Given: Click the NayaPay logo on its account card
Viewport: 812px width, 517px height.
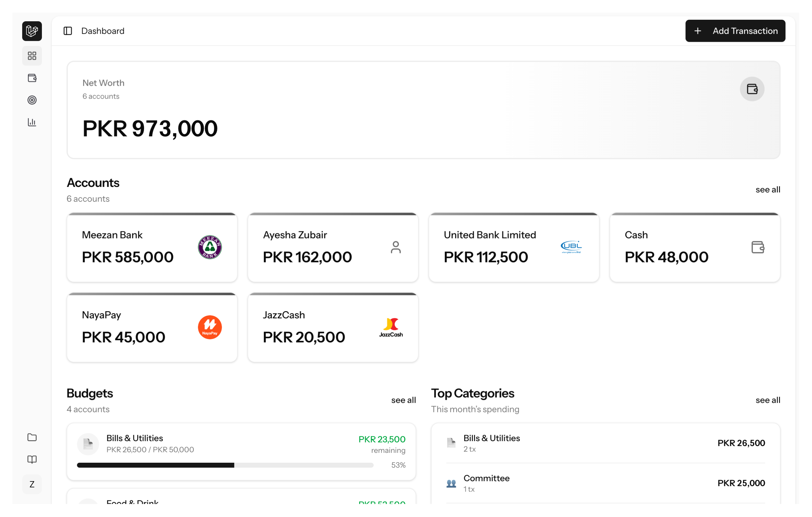Looking at the screenshot, I should (x=209, y=327).
